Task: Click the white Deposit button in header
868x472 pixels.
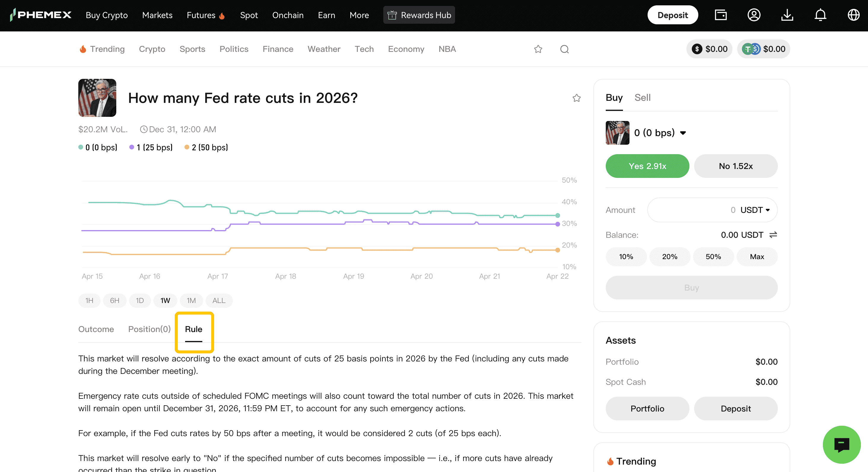Action: 672,15
